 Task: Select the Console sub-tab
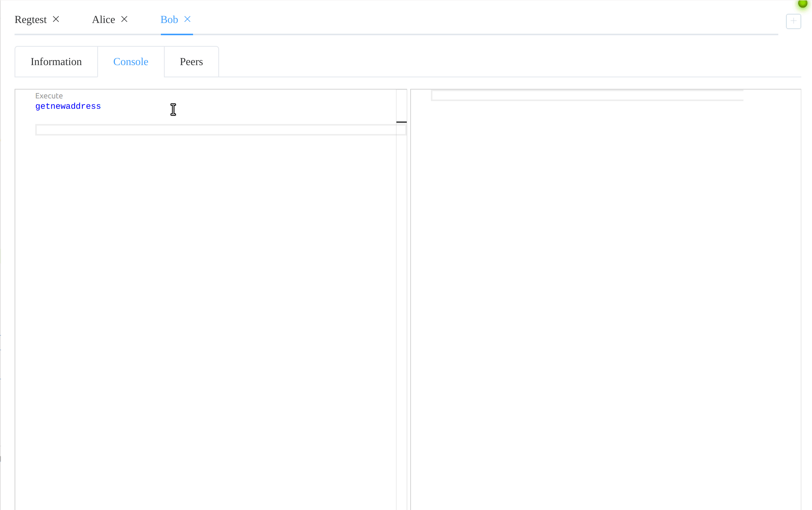click(x=131, y=62)
